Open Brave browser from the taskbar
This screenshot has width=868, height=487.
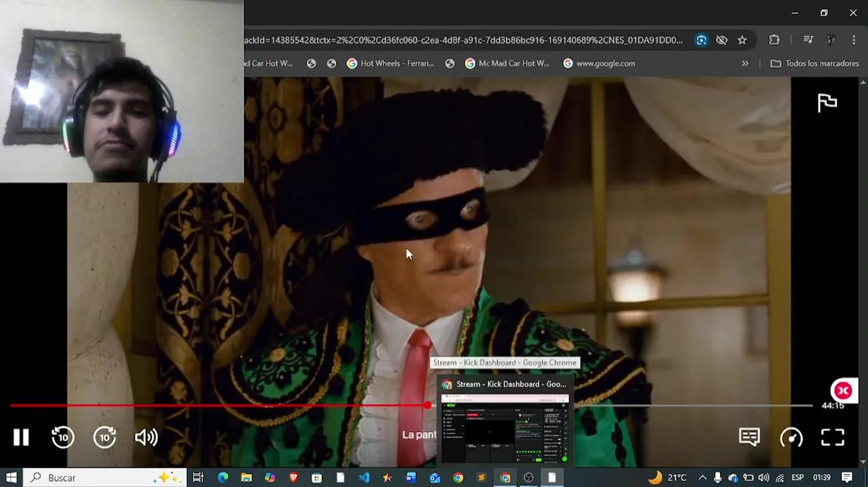point(293,478)
